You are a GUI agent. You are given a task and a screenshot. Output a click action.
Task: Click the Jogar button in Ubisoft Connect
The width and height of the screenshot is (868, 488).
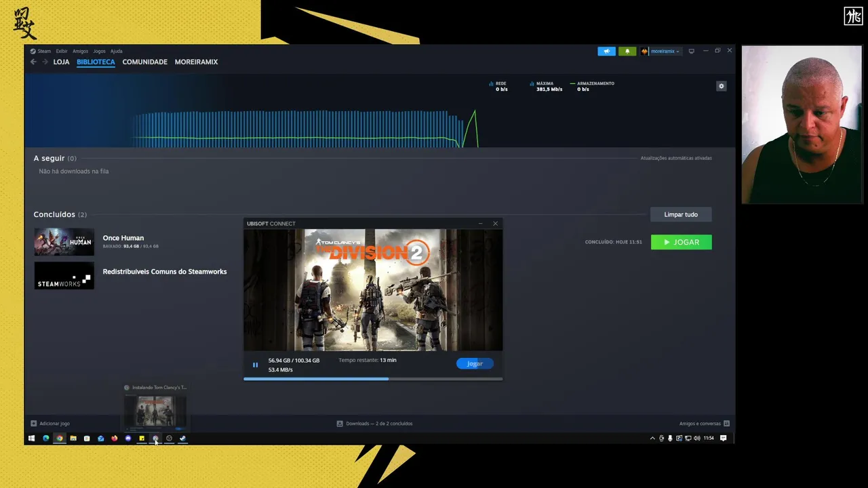pyautogui.click(x=475, y=364)
